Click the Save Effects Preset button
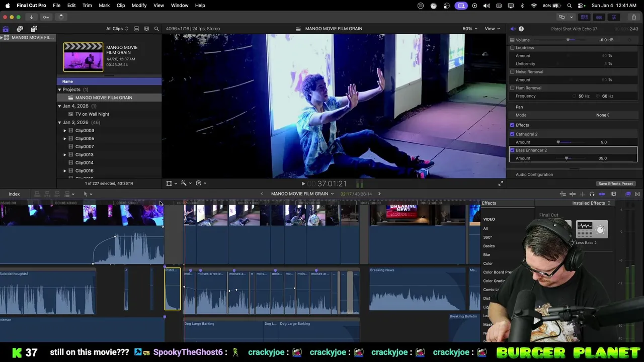 [615, 184]
